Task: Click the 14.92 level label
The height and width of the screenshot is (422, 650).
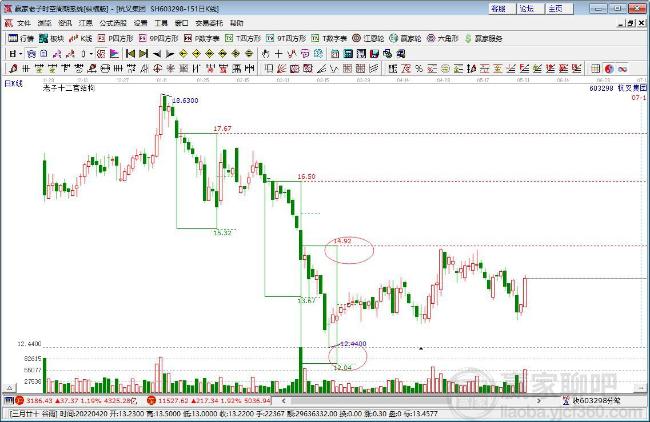Action: (x=342, y=241)
